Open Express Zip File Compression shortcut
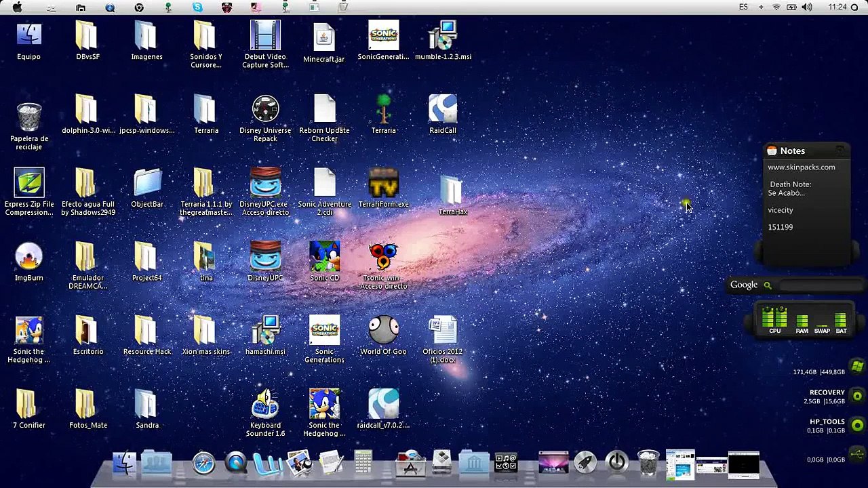Viewport: 868px width, 488px height. 28,183
